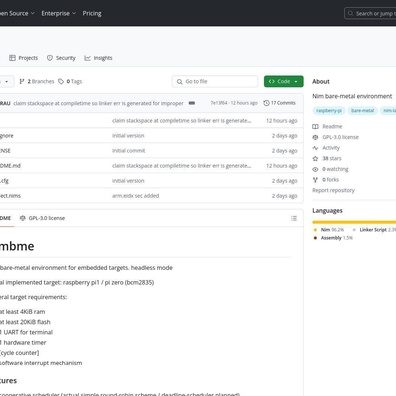The width and height of the screenshot is (396, 396).
Task: Select the raspberry-pi topic tag
Action: pyautogui.click(x=329, y=111)
